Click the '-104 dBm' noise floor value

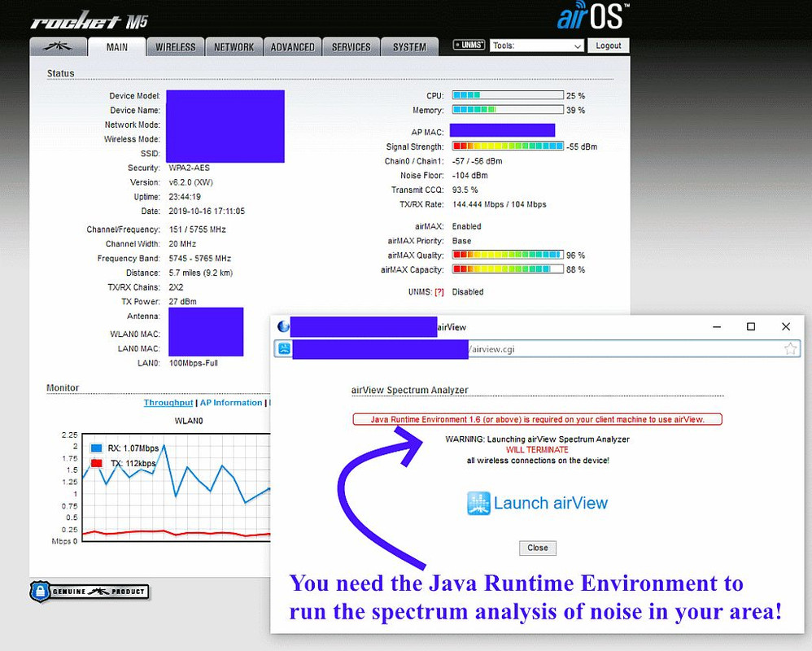469,176
